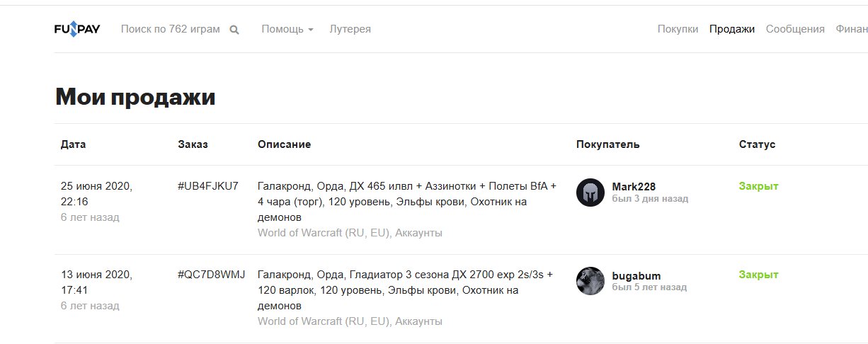Open order #UB4FJKU7

point(208,186)
